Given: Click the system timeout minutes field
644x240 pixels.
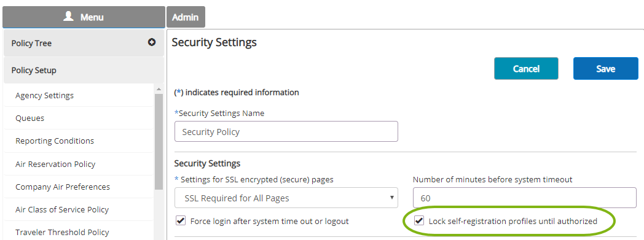Looking at the screenshot, I should [525, 198].
